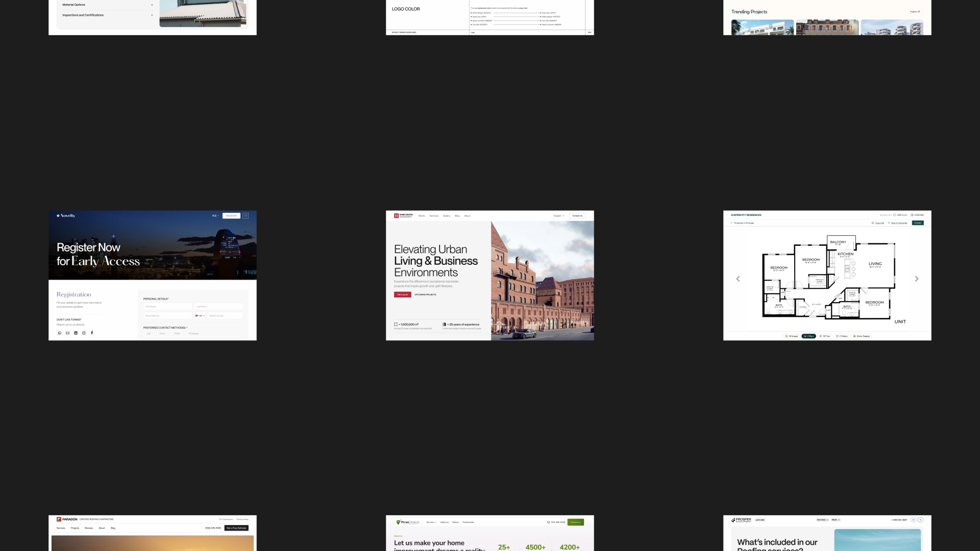
Task: Open the English language dropdown on Home Center
Action: [x=559, y=216]
